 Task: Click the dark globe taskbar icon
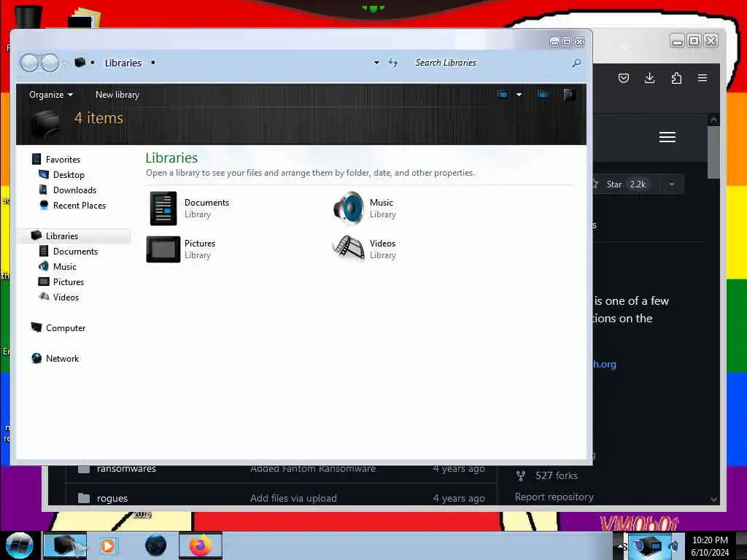155,545
